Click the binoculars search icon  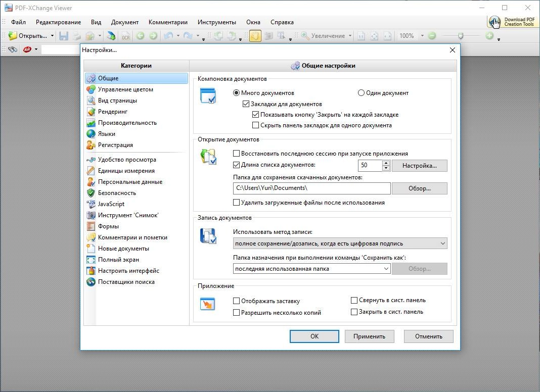tap(13, 50)
